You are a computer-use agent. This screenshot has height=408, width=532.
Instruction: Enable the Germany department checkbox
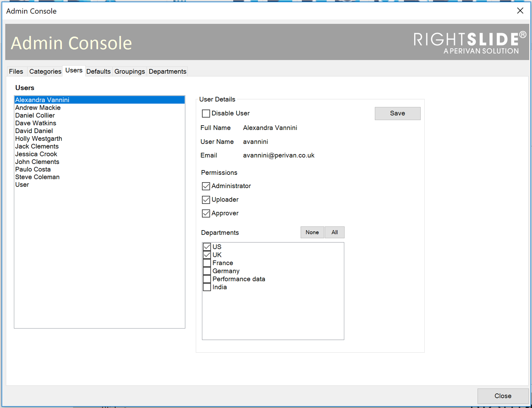pos(207,271)
